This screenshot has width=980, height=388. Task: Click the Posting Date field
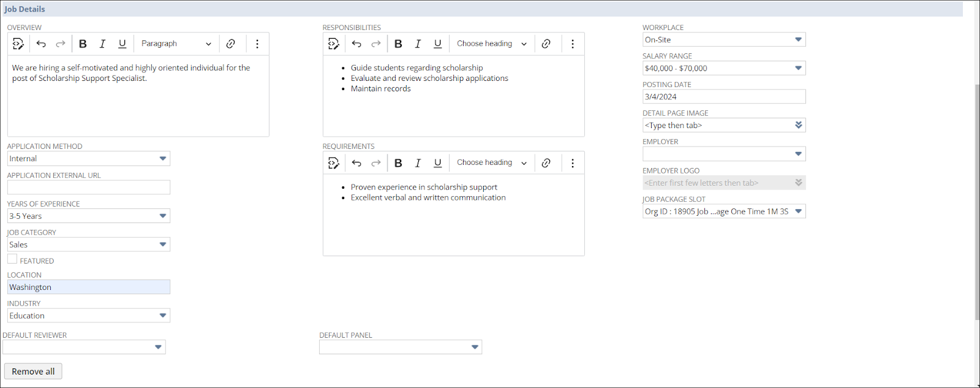[723, 97]
